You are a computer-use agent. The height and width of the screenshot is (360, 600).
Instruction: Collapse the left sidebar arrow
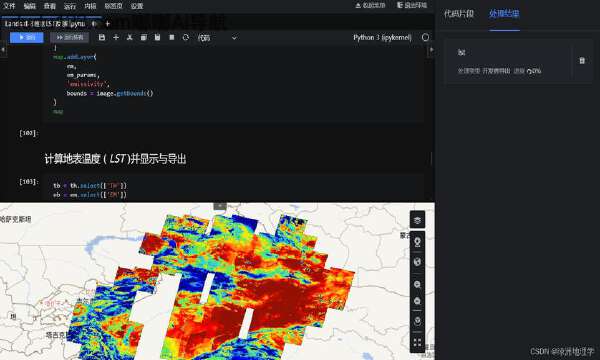coord(3,50)
